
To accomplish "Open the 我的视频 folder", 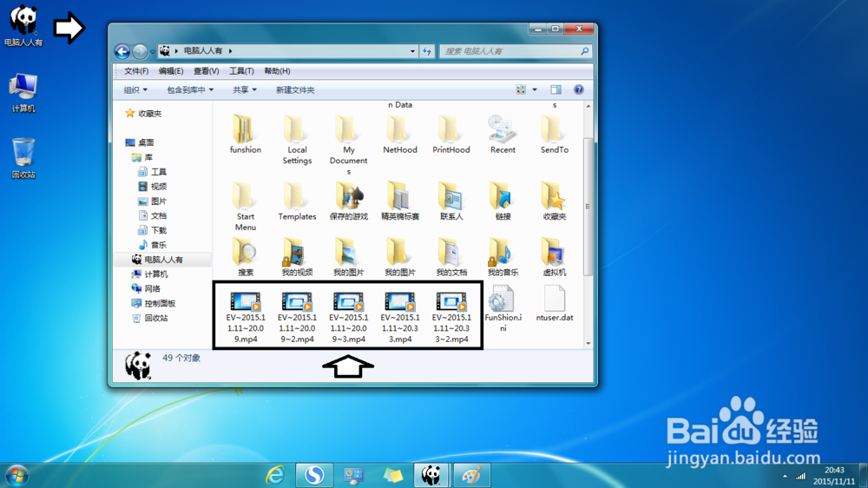I will 297,256.
